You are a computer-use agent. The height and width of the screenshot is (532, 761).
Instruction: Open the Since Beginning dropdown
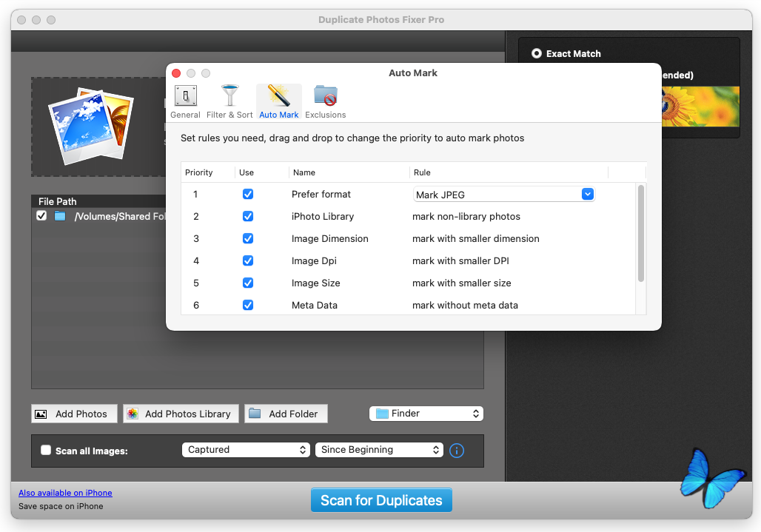pyautogui.click(x=379, y=450)
